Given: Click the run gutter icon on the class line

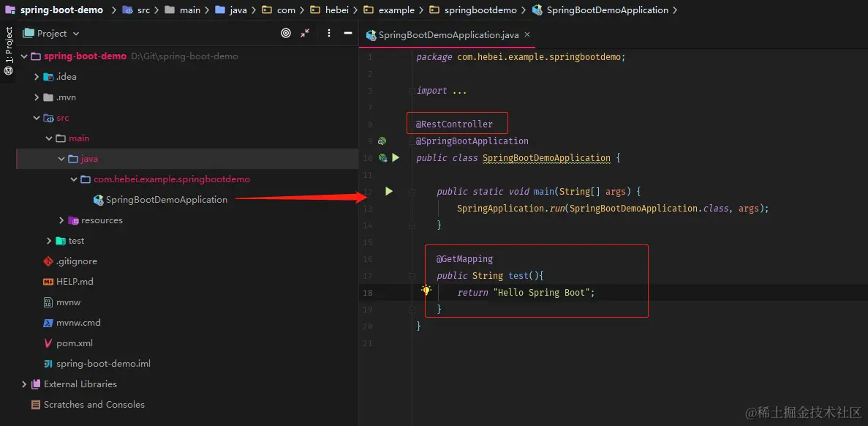Looking at the screenshot, I should (x=396, y=158).
